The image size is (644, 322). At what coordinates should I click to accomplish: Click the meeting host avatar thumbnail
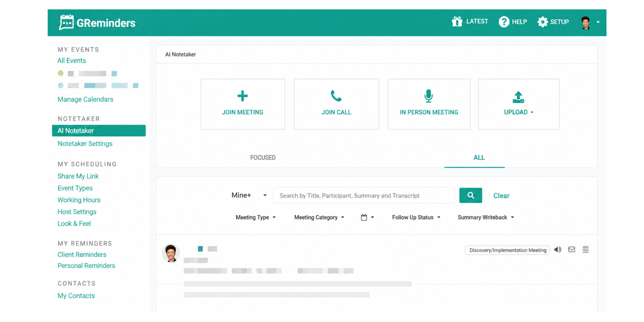click(171, 253)
